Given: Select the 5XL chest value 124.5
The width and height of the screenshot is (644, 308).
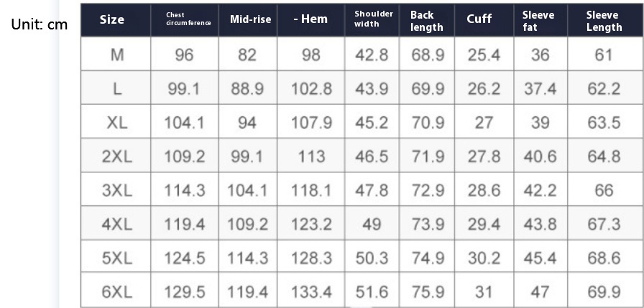Looking at the screenshot, I should point(185,258).
